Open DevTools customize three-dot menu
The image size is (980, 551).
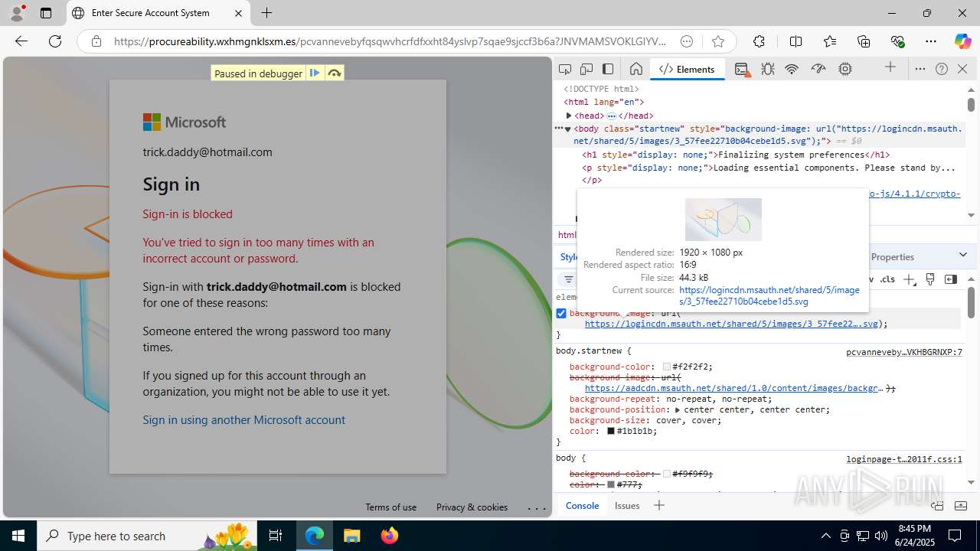pyautogui.click(x=920, y=69)
